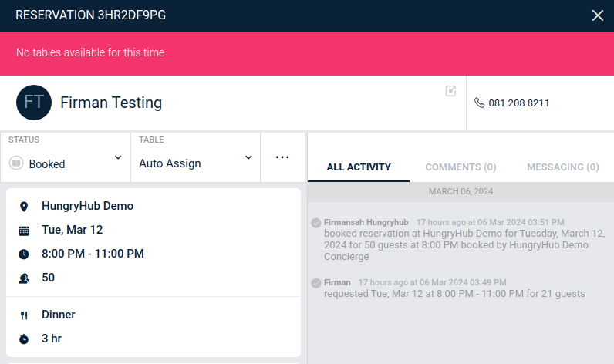Click the check icon on Firman request entry
Image resolution: width=614 pixels, height=364 pixels.
pyautogui.click(x=316, y=283)
